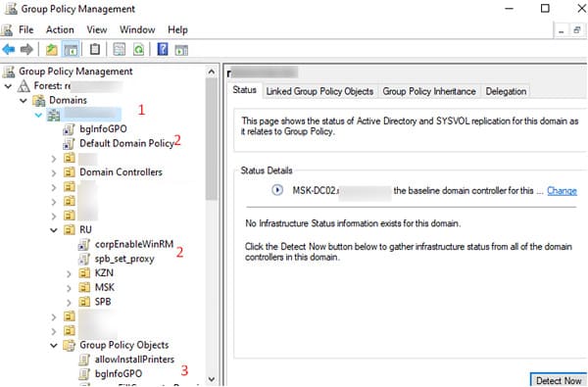Screen dimensions: 588x387
Task: Collapse the Group Policy Objects container
Action: [x=54, y=346]
